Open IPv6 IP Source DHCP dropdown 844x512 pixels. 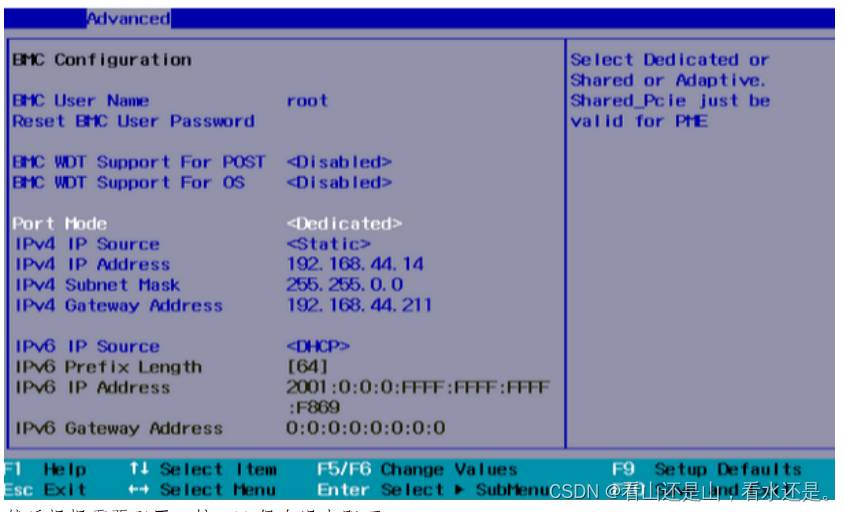(322, 346)
